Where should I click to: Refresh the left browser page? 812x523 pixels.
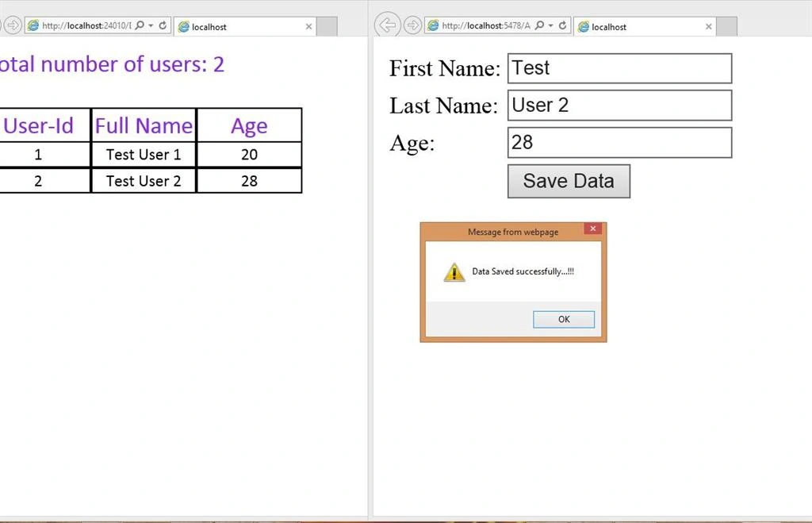click(x=163, y=25)
